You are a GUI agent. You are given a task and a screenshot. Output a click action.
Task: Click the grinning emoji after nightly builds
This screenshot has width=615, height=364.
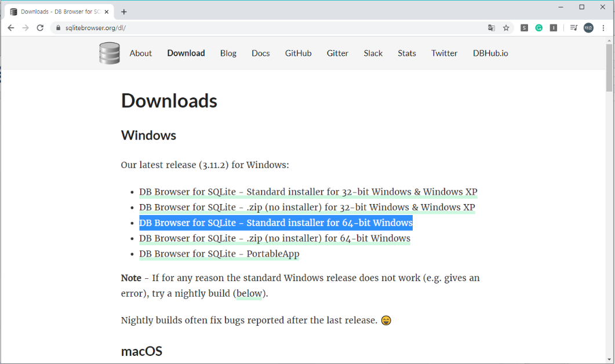(x=386, y=321)
